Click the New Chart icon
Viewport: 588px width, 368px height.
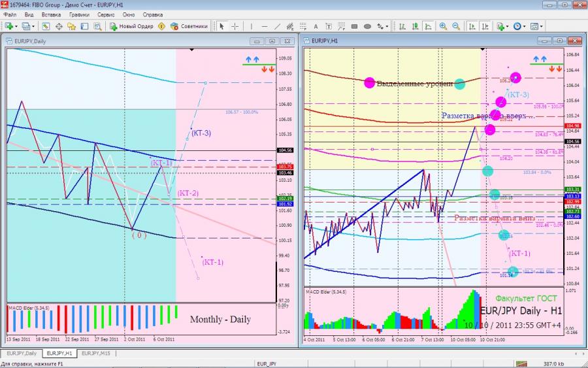[x=8, y=26]
